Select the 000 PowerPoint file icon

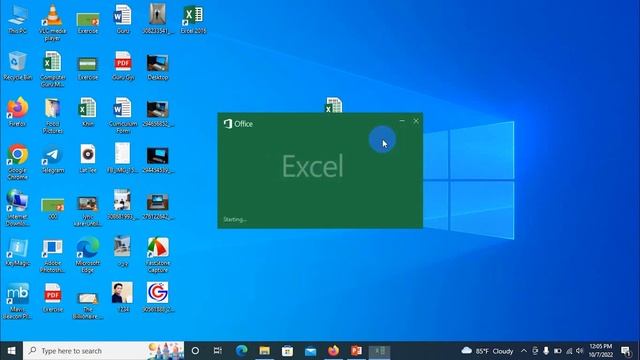click(53, 208)
